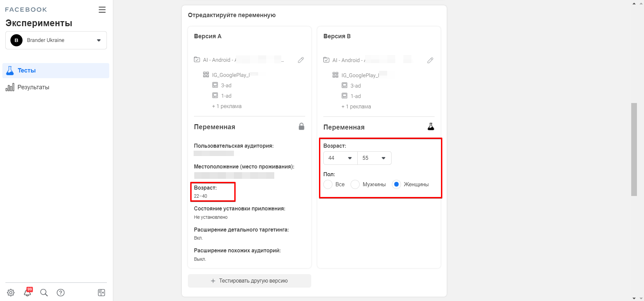The width and height of the screenshot is (644, 301).
Task: Open the help question mark icon
Action: pos(61,293)
